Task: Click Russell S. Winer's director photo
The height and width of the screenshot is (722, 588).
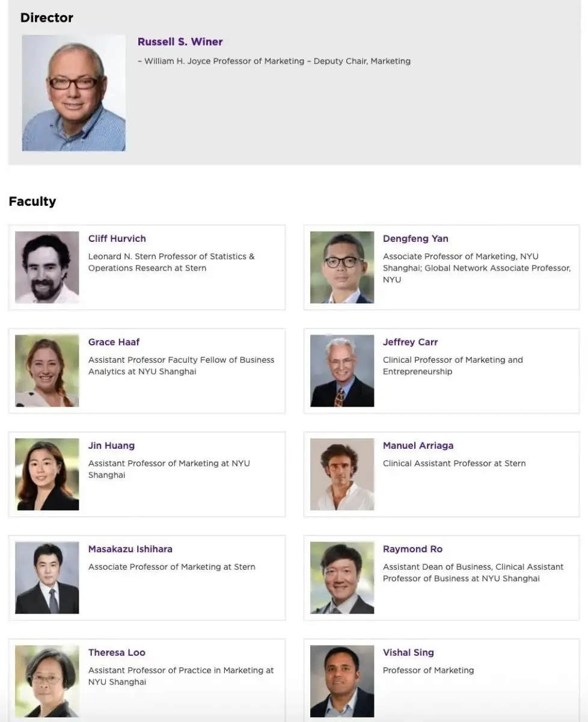Action: coord(74,93)
